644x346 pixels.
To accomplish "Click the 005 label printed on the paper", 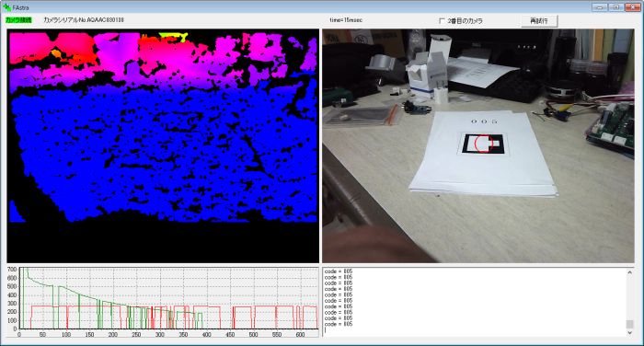I will (484, 121).
